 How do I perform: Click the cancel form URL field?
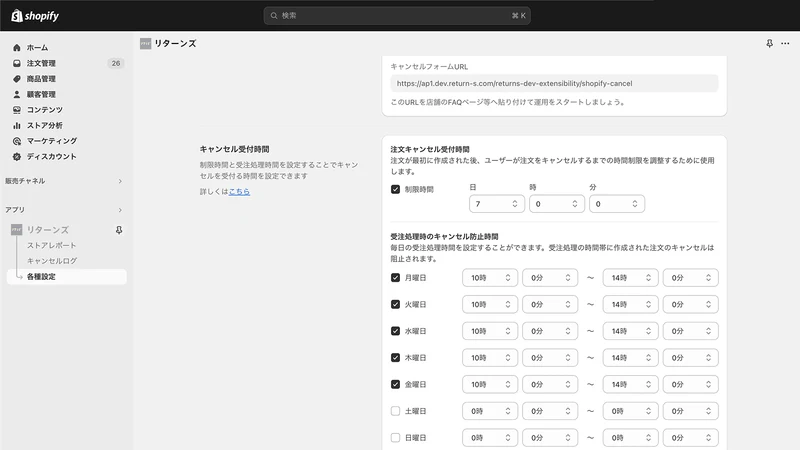point(554,83)
